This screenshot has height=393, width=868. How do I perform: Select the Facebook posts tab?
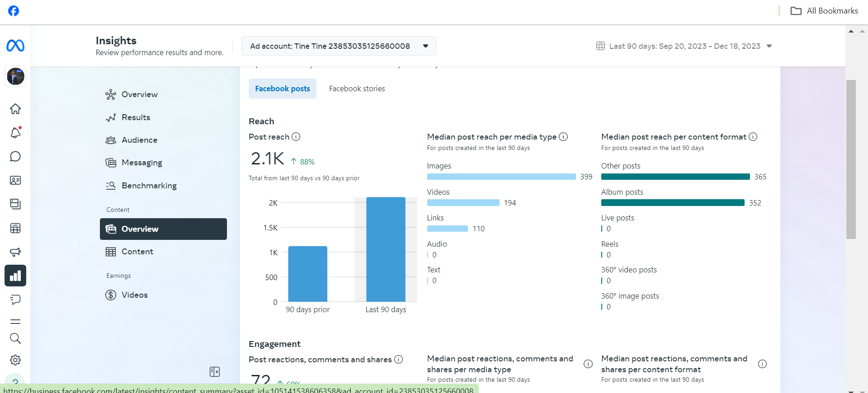(x=283, y=89)
